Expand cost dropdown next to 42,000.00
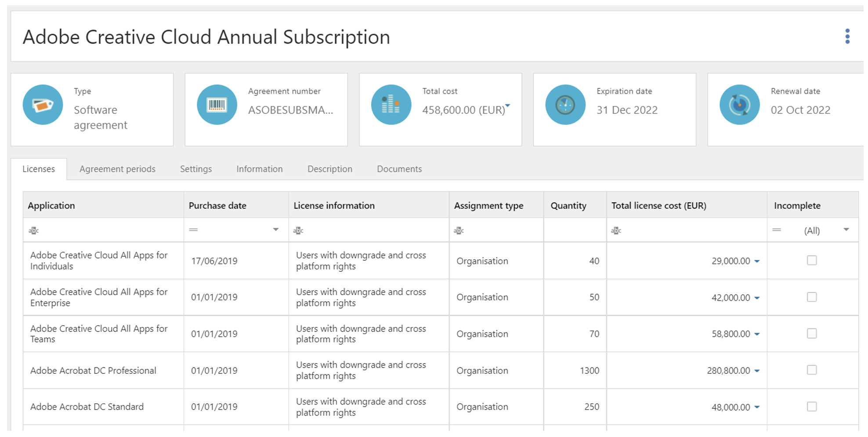The height and width of the screenshot is (437, 868). [757, 298]
